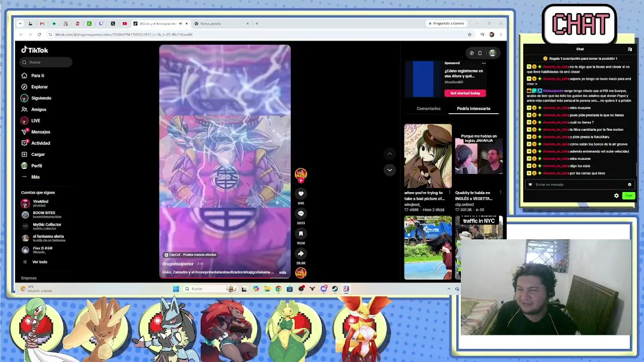Like the TikTok video with the heart icon
Screen dimensions: 644x362
click(301, 194)
